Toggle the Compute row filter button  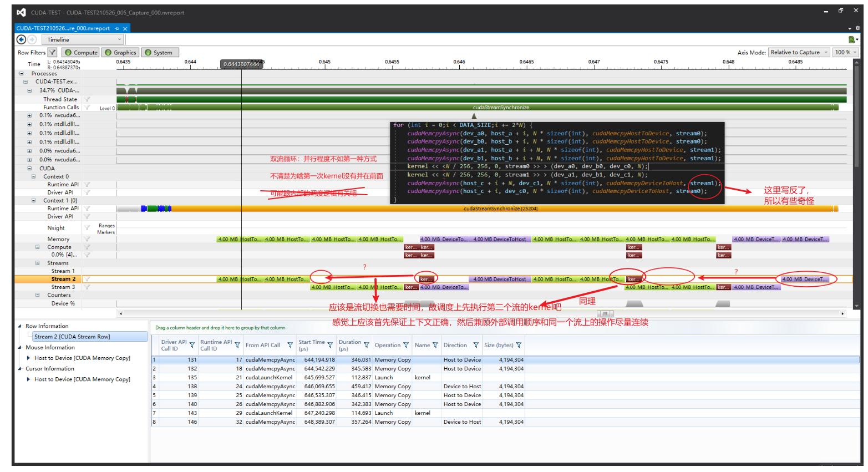pyautogui.click(x=81, y=53)
